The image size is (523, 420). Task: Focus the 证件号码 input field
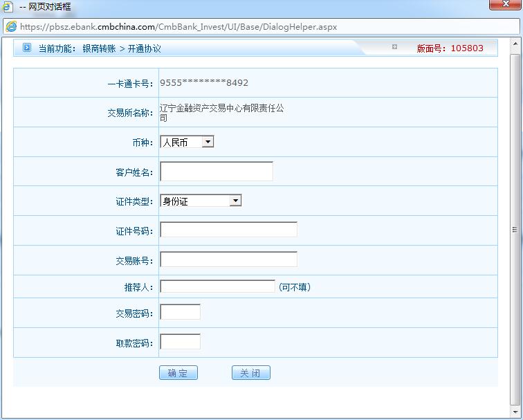click(229, 230)
